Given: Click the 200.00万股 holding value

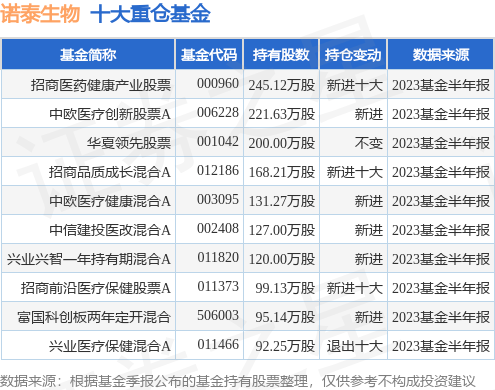Looking at the screenshot, I should [x=282, y=143].
